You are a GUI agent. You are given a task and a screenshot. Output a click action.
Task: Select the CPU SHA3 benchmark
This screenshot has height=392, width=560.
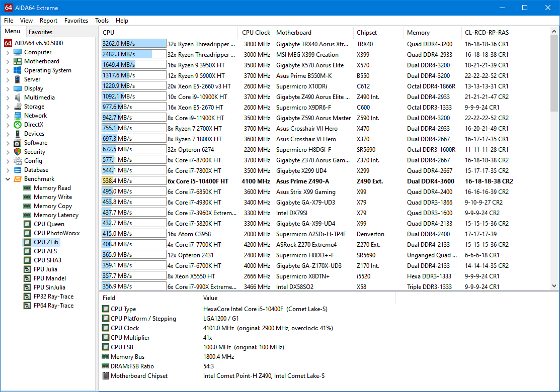coord(47,260)
